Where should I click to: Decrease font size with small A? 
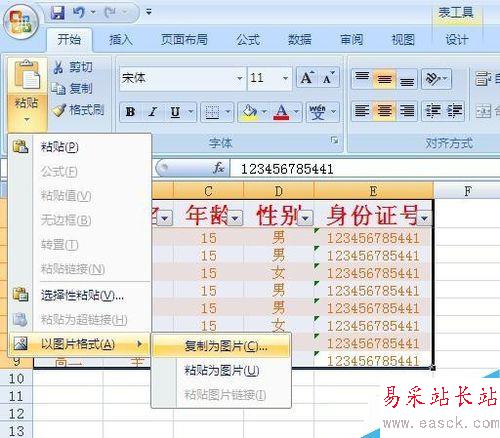tap(329, 78)
